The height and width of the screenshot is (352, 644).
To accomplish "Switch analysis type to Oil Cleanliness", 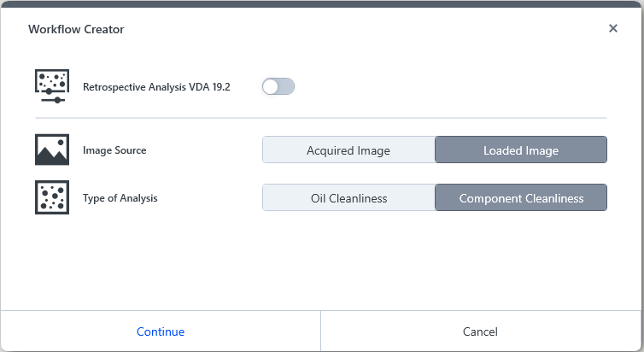I will pyautogui.click(x=348, y=198).
